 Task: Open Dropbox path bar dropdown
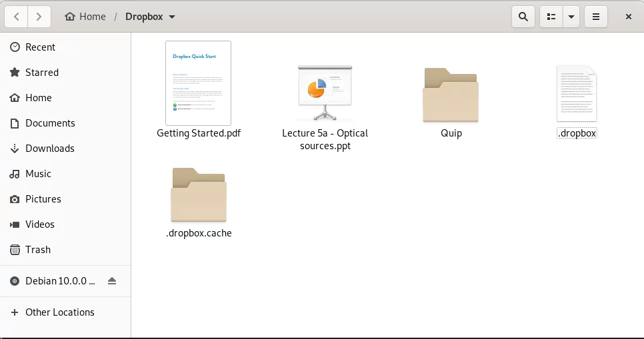(150, 17)
